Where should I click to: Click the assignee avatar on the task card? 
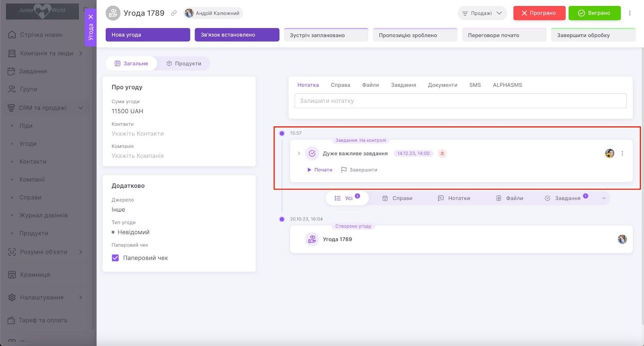pos(609,153)
